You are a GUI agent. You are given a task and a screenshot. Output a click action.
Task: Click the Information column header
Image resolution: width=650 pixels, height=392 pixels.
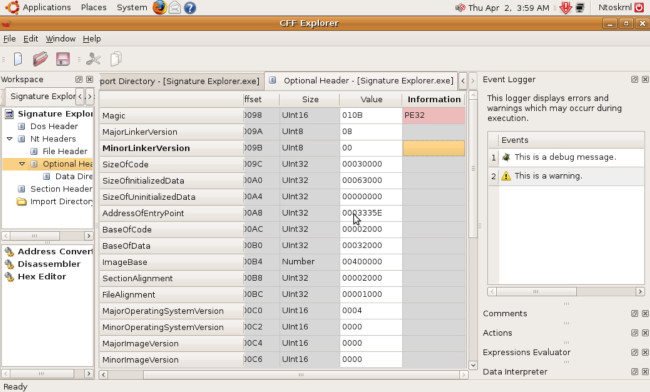pyautogui.click(x=434, y=99)
